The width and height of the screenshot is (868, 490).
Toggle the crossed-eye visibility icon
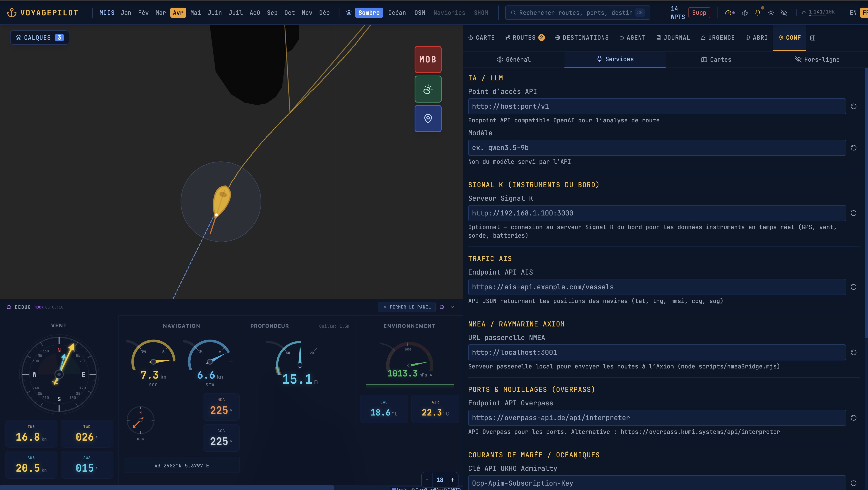[x=784, y=13]
